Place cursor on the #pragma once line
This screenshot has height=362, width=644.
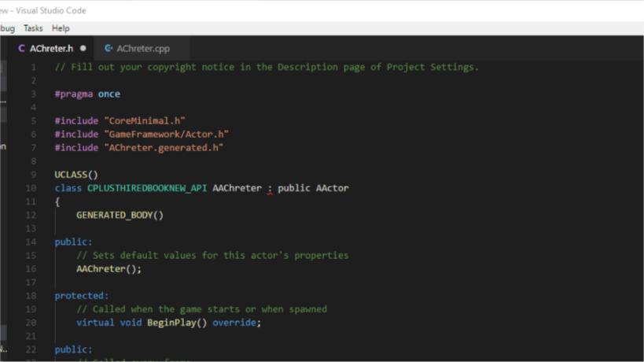(x=87, y=94)
